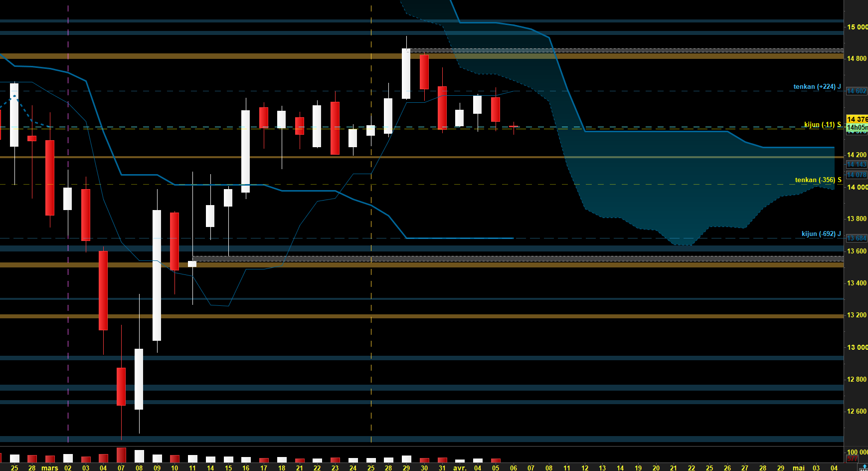The width and height of the screenshot is (868, 471).
Task: Click the date label 12 on time axis
Action: [585, 468]
